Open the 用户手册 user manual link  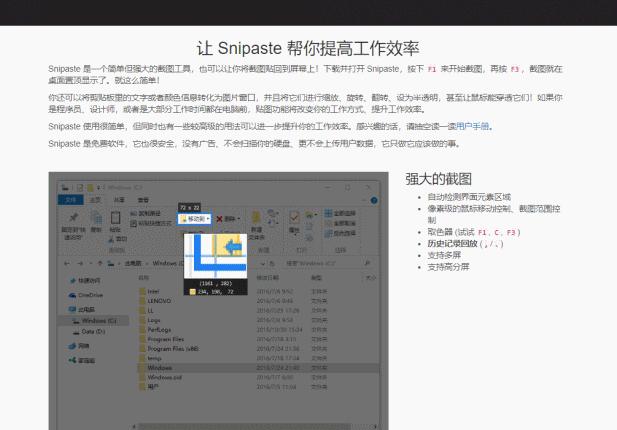tap(472, 126)
